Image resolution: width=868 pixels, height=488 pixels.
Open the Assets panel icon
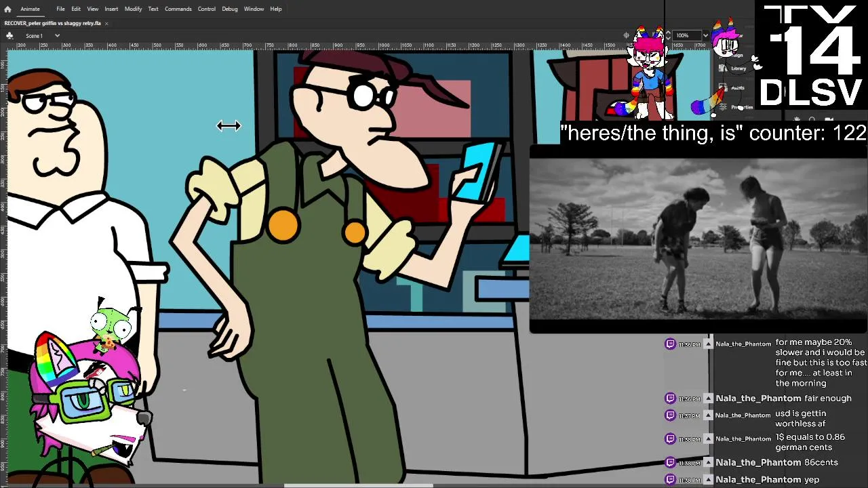tap(724, 87)
